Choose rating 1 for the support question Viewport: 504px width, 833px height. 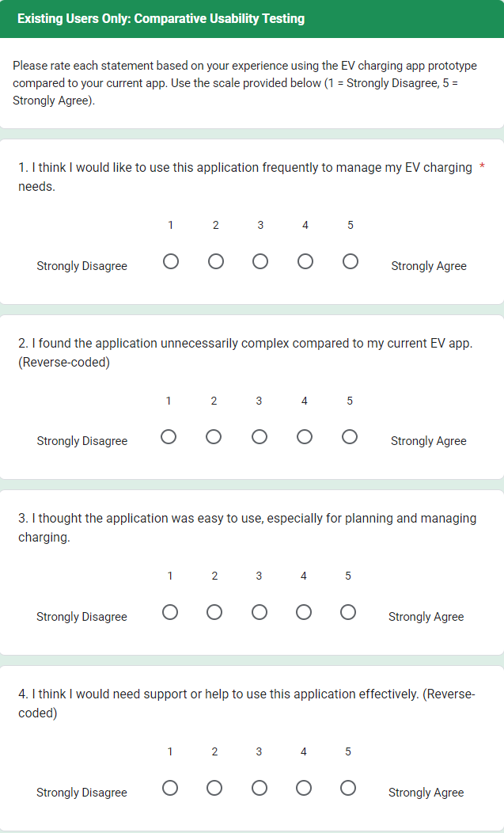click(x=170, y=788)
